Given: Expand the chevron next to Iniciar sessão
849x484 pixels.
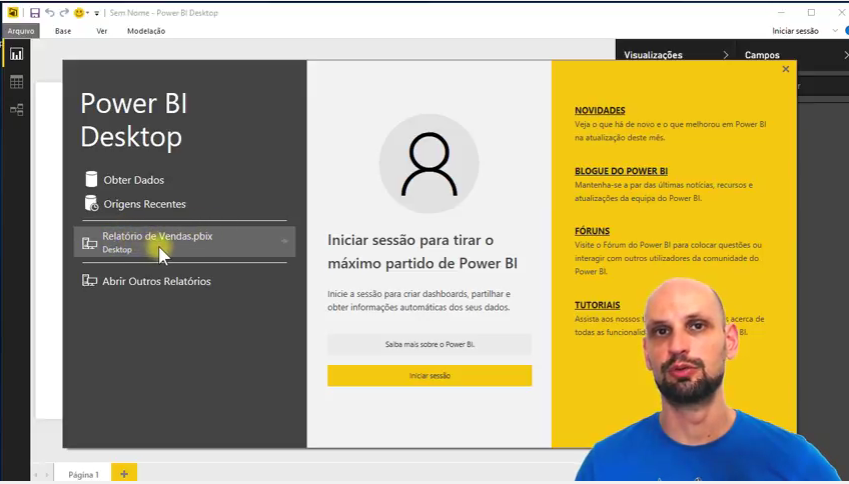Looking at the screenshot, I should pos(835,31).
